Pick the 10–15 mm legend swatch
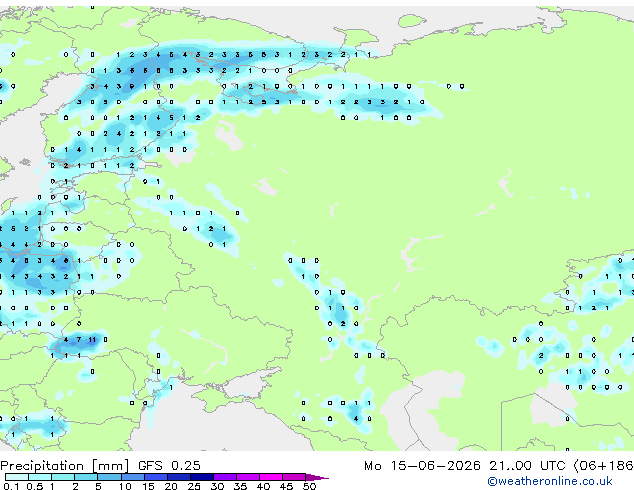634x490 pixels. coord(132,477)
